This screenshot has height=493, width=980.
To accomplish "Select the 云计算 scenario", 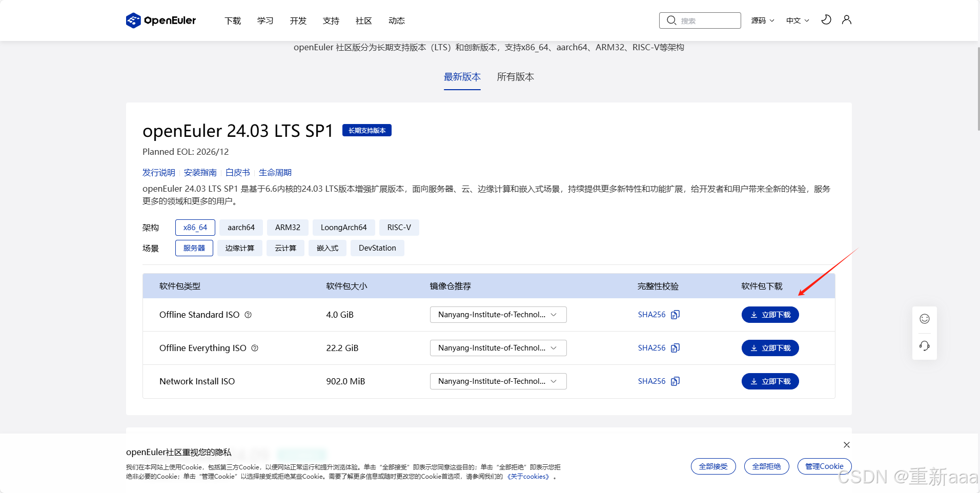I will tap(285, 248).
